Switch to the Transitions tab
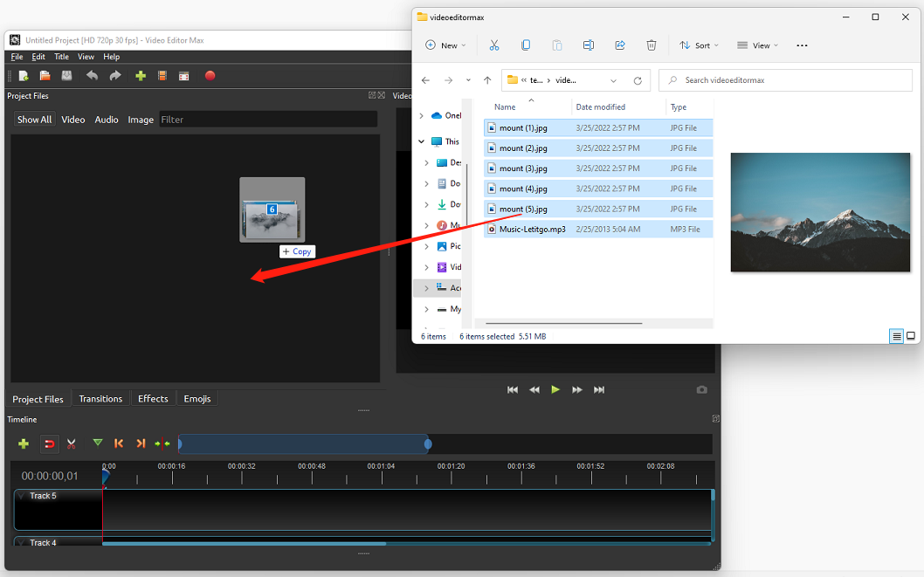Screen dimensions: 924x577 click(100, 398)
